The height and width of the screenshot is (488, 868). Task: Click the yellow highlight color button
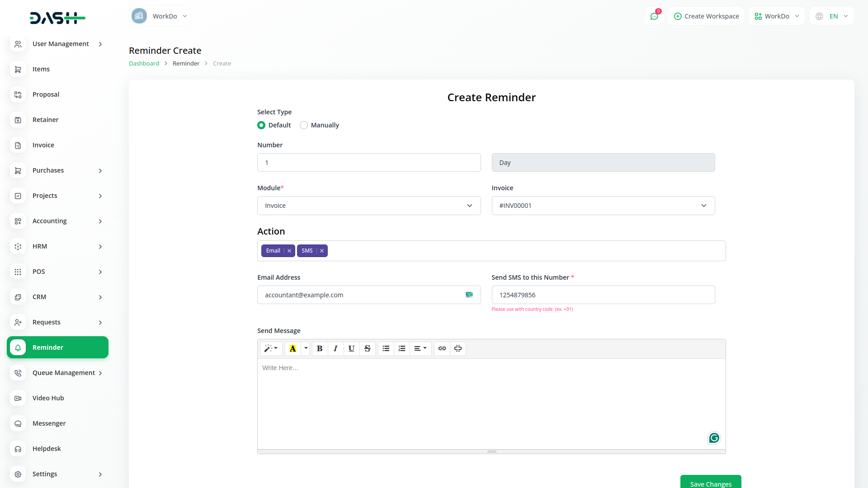[293, 348]
